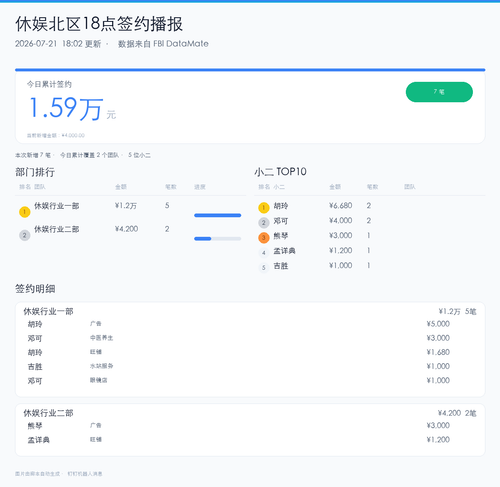Click ¥1.2万 amount in 部门排行 table

(x=126, y=206)
